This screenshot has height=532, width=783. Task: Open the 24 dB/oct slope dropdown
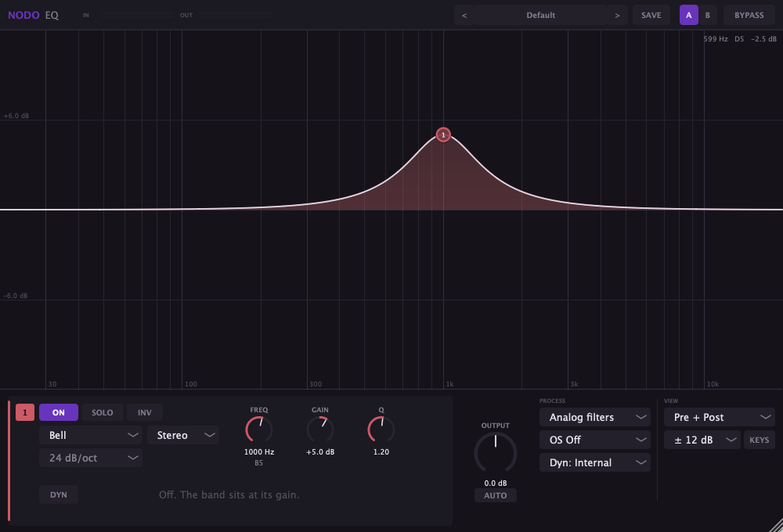click(x=91, y=458)
